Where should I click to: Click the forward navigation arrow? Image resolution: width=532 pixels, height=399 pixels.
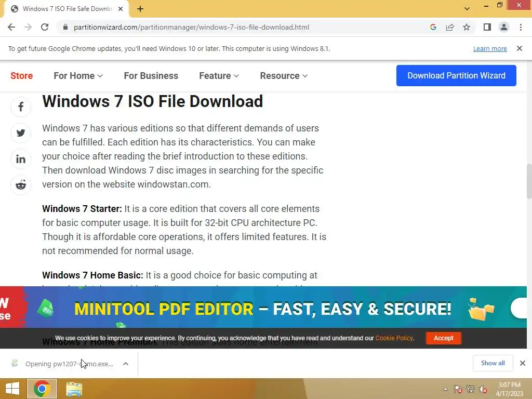[x=28, y=27]
